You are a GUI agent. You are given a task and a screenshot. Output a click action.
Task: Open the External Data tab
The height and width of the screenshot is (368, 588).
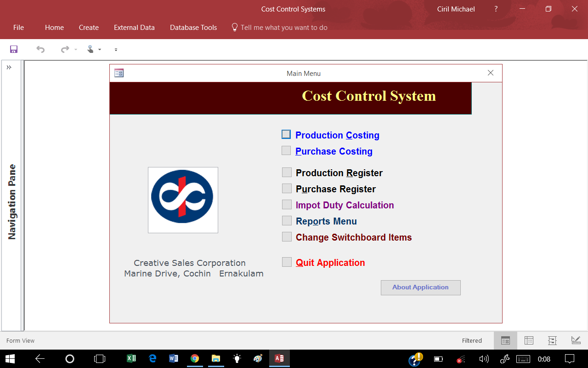(x=134, y=28)
